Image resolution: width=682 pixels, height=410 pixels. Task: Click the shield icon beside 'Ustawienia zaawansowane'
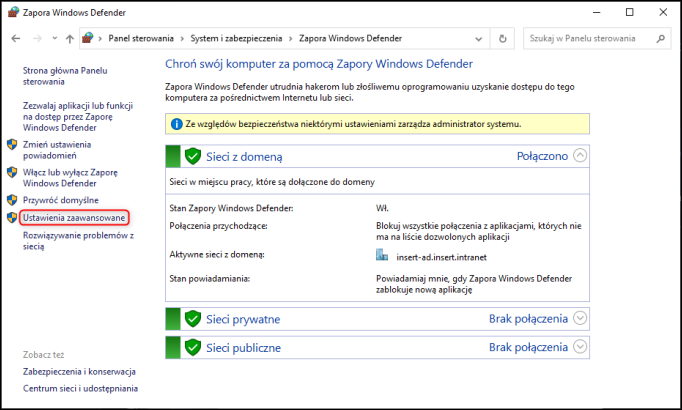[12, 217]
